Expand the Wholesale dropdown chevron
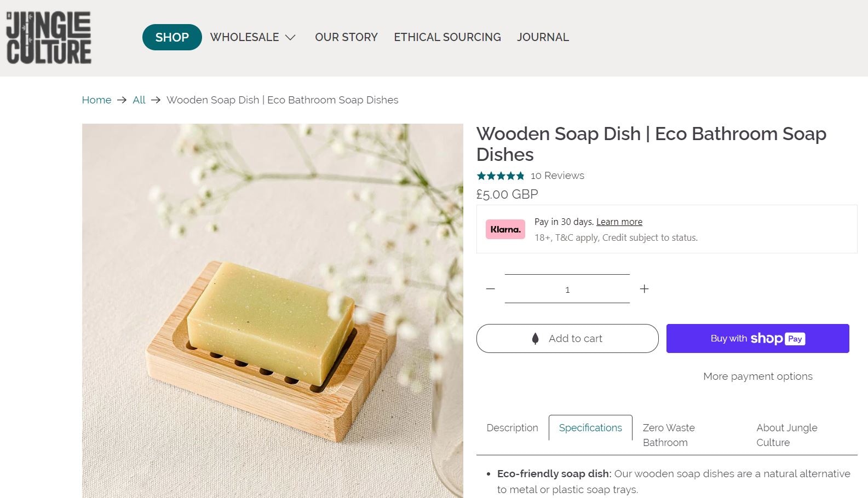868x498 pixels. click(x=291, y=37)
